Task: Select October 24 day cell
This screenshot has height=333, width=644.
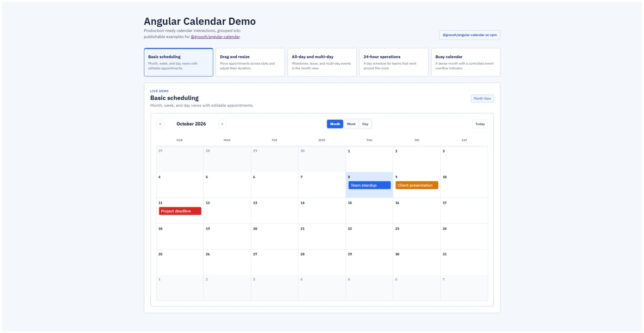Action: click(x=464, y=237)
